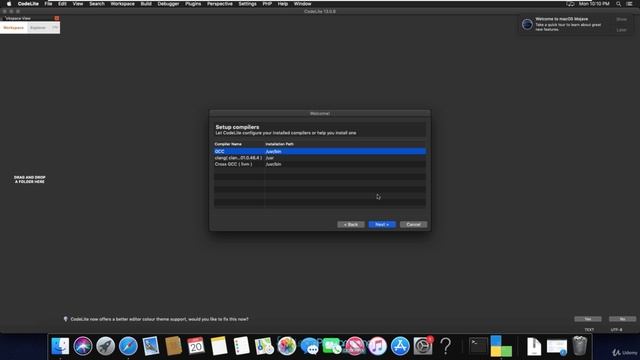Click No on the colour theme prompt
The image size is (640, 360).
coord(622,319)
